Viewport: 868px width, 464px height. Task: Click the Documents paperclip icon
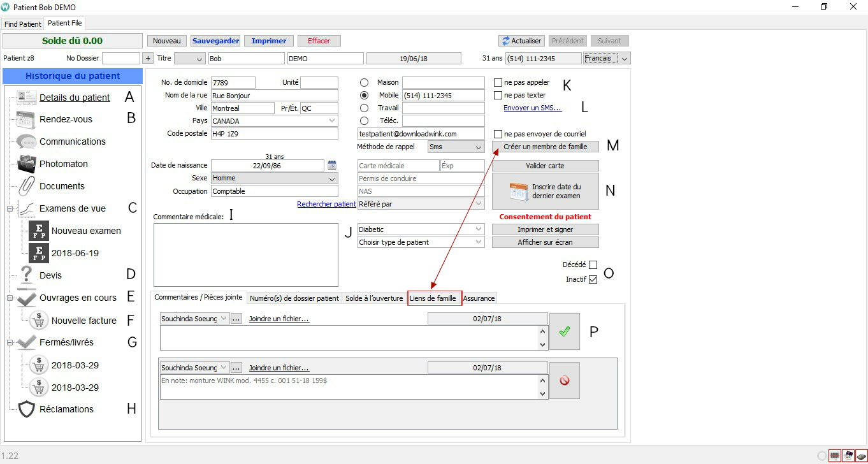pos(27,186)
